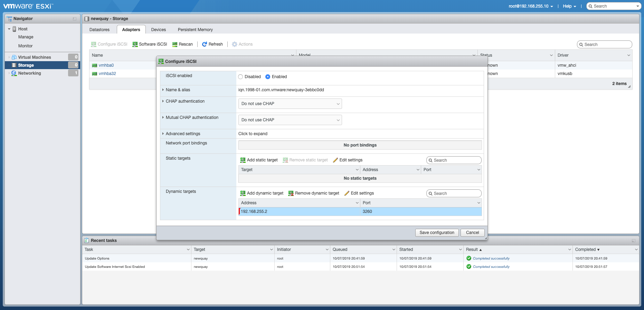Click the magnifier icon in the top search box
This screenshot has height=310, width=644.
pyautogui.click(x=591, y=6)
